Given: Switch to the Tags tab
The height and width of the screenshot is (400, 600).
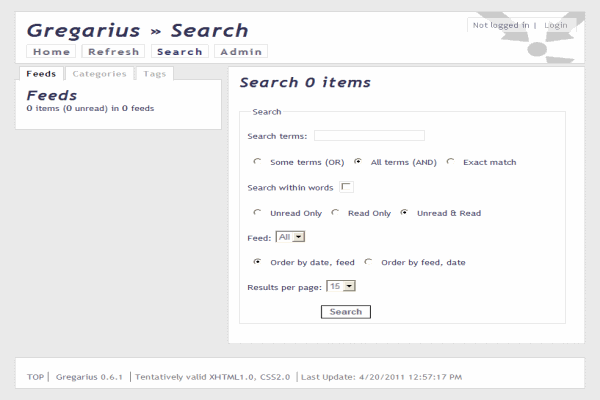Looking at the screenshot, I should (x=155, y=73).
